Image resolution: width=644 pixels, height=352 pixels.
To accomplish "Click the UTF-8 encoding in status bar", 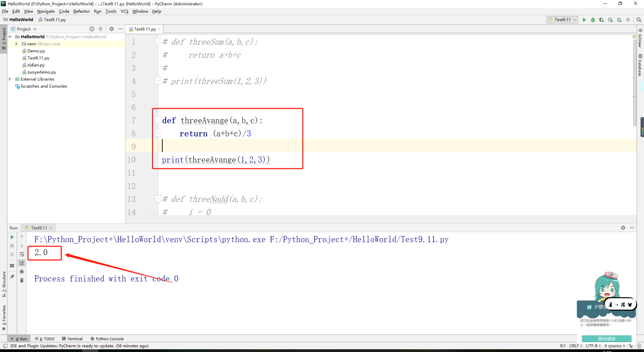I will pyautogui.click(x=592, y=346).
